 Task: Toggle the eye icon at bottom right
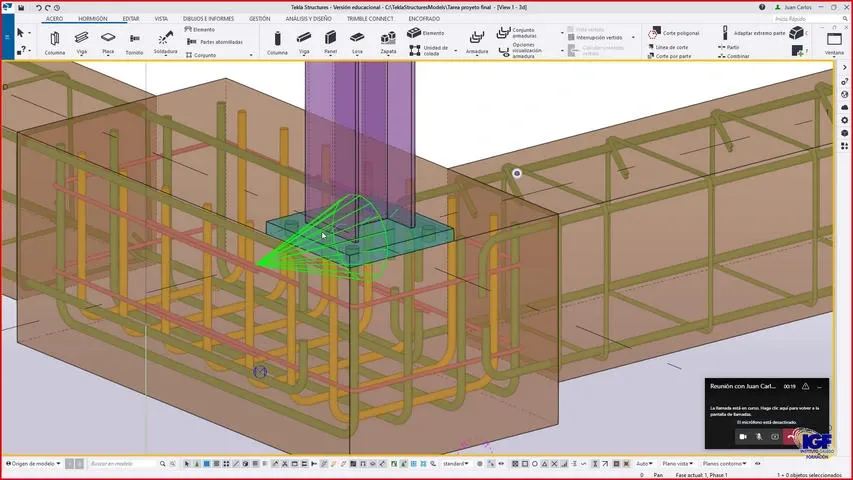coord(758,464)
